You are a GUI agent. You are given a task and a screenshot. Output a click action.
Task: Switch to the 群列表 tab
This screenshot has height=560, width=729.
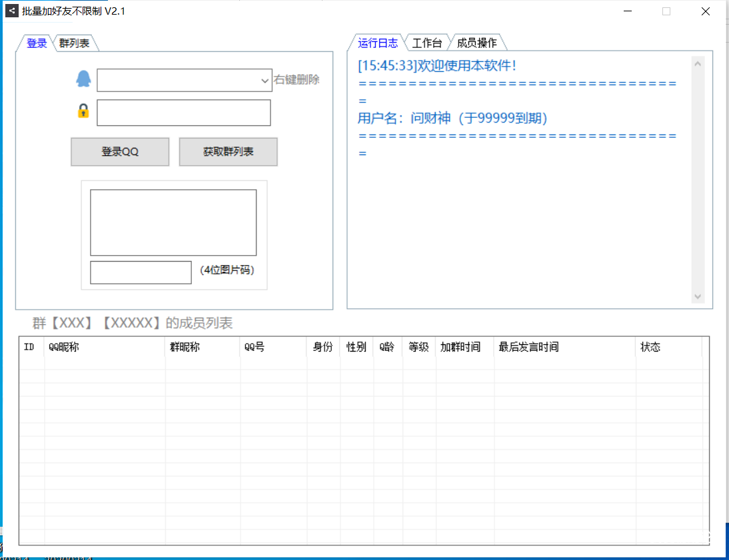pyautogui.click(x=74, y=43)
